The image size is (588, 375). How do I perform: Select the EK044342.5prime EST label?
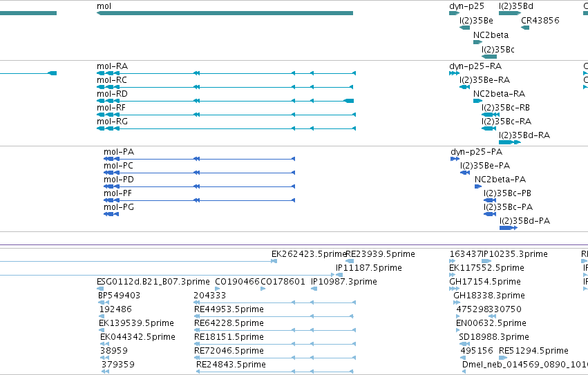(137, 338)
